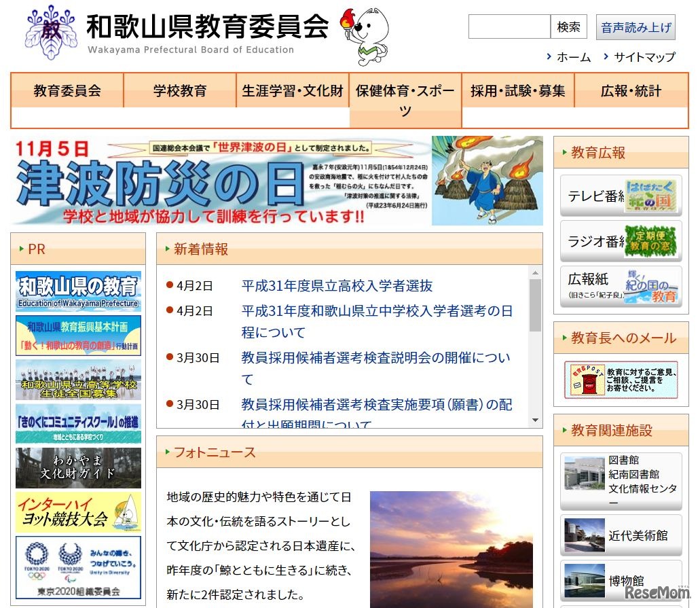Click inside the search input field

point(509,26)
